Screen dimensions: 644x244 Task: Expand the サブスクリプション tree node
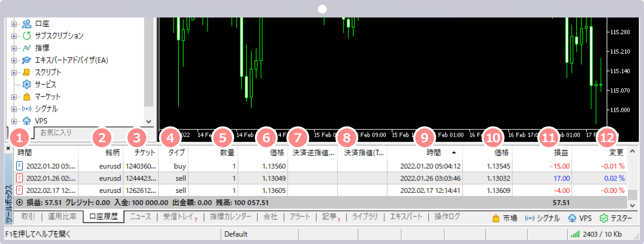point(14,36)
